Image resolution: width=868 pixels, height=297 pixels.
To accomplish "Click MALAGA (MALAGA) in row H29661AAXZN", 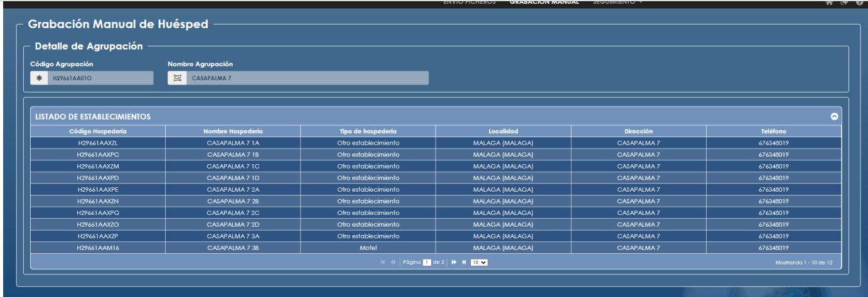I will point(503,201).
